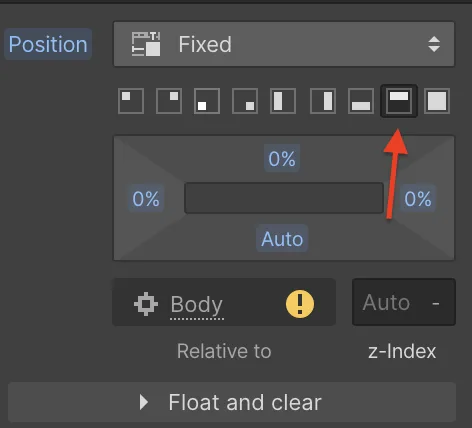Edit the right offset 0% value
472x428 pixels.
point(418,199)
